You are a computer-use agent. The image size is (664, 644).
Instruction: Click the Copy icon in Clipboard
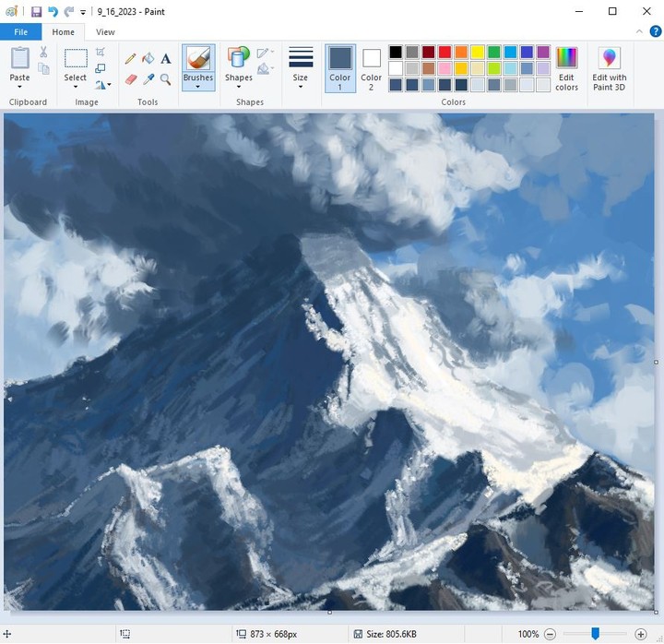coord(43,68)
